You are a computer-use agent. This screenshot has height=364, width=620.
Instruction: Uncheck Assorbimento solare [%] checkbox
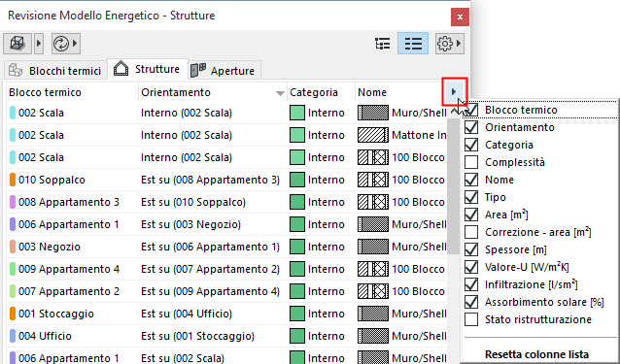point(471,302)
